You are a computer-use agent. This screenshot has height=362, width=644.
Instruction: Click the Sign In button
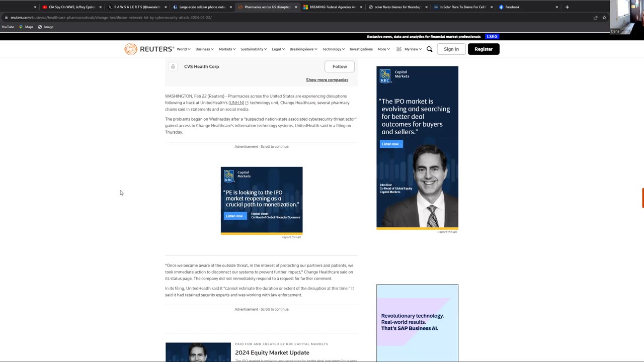[451, 49]
